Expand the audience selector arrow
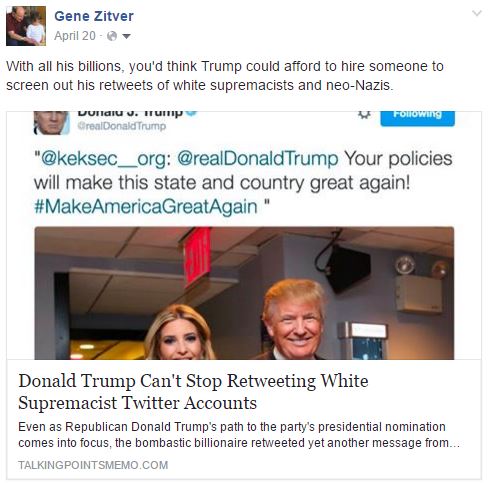 126,36
